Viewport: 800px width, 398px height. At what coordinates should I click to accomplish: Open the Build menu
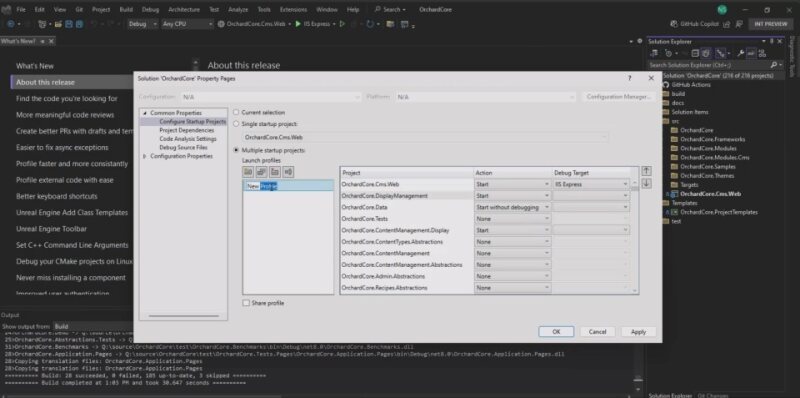coord(126,10)
